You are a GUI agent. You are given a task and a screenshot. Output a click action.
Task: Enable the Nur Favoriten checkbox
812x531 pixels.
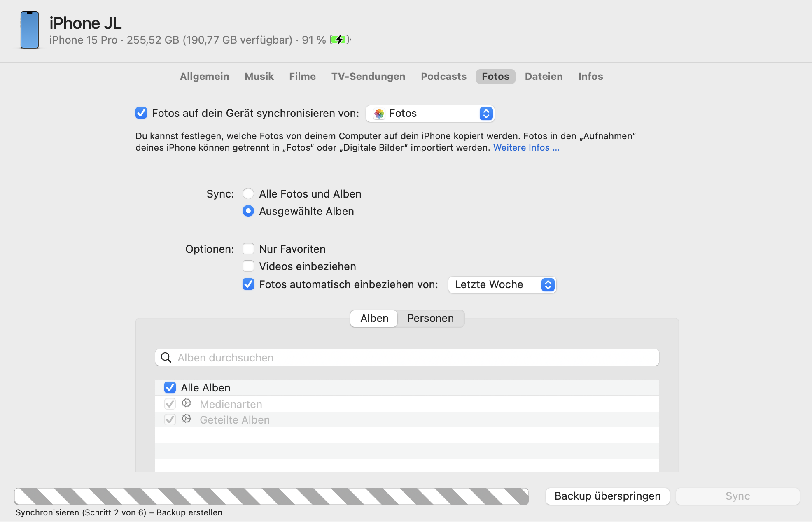point(248,249)
